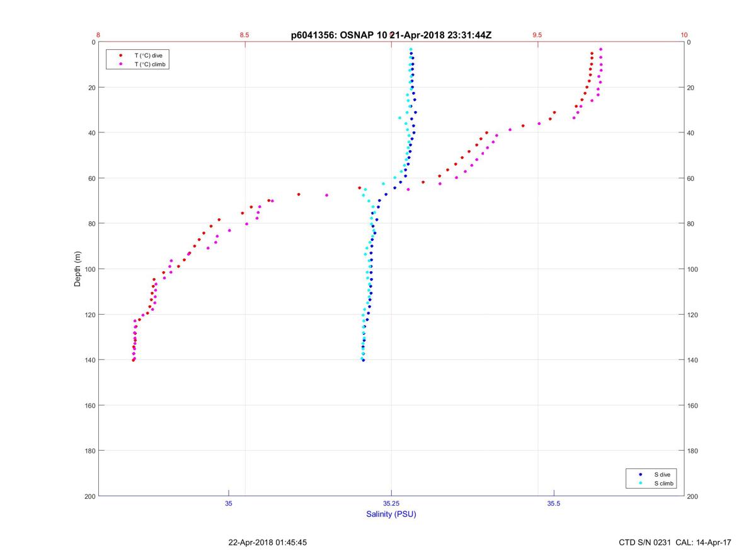
Task: Click the 'CTD S/N 0231 CAL: 14-Apr-17' footer
Action: [x=675, y=542]
